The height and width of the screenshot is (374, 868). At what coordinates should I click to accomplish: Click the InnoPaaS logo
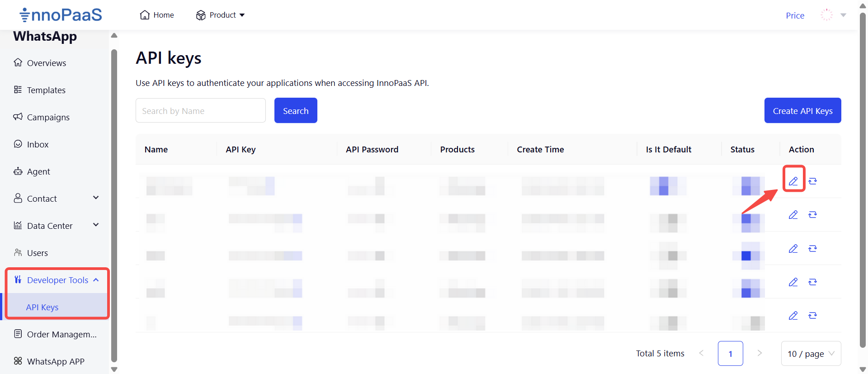click(61, 15)
